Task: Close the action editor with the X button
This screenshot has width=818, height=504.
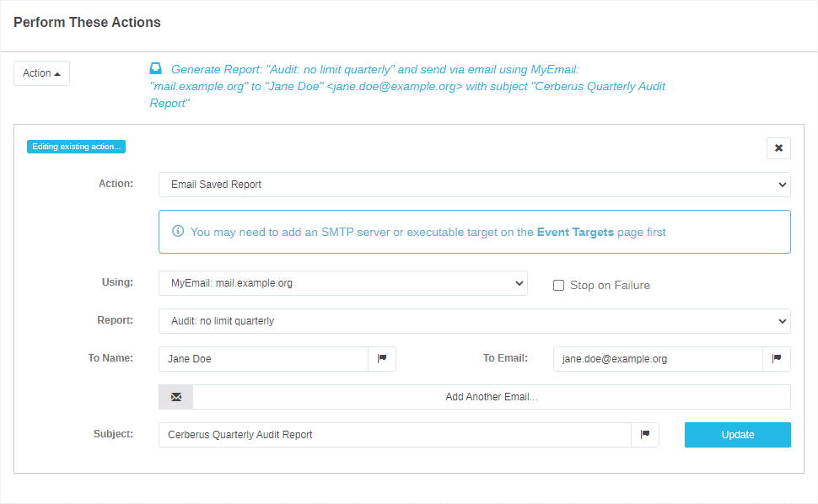Action: tap(778, 148)
